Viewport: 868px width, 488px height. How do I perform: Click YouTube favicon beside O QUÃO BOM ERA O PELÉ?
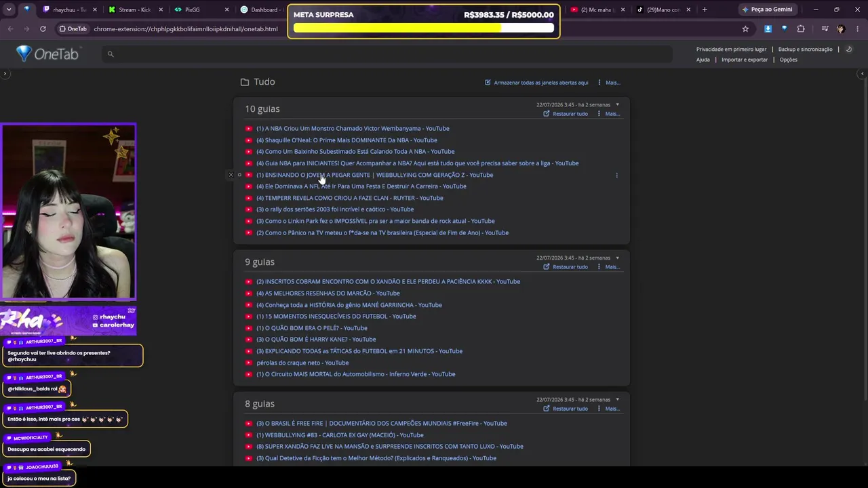[249, 328]
